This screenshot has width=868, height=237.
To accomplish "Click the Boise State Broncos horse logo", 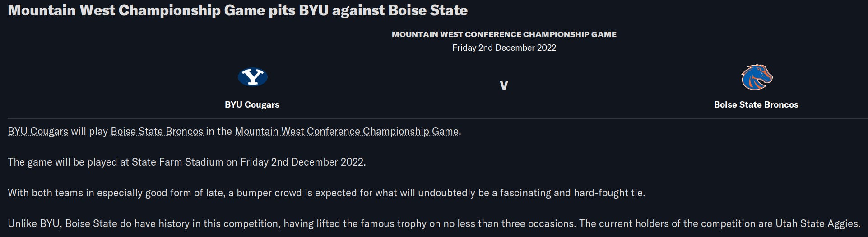I will [757, 77].
